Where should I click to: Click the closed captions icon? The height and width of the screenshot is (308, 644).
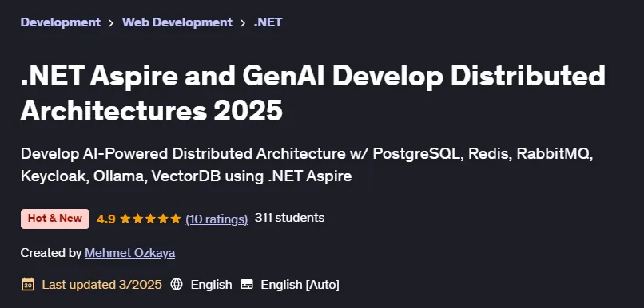click(x=246, y=284)
